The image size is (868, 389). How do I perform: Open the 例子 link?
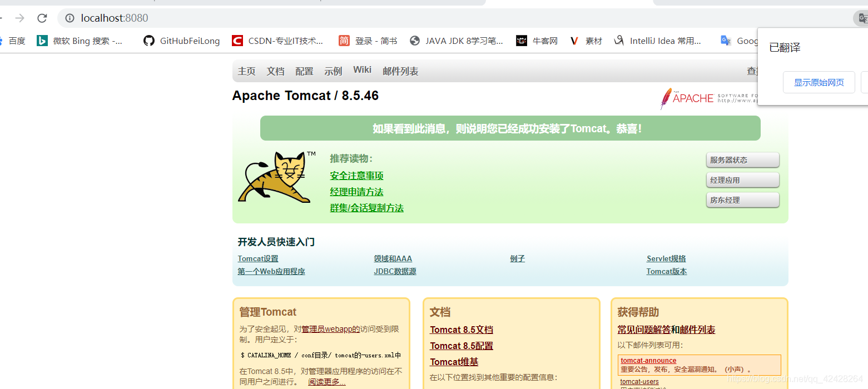click(518, 258)
